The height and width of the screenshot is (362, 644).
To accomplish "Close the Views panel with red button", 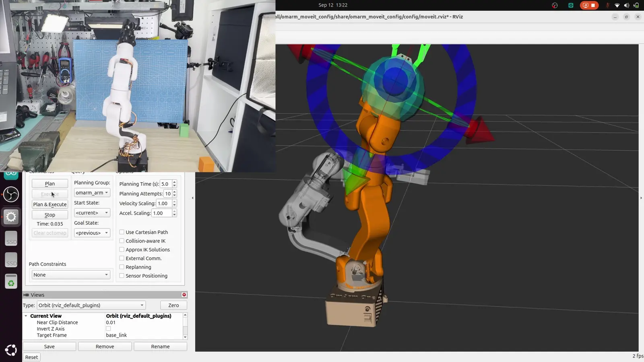I will pos(184,295).
